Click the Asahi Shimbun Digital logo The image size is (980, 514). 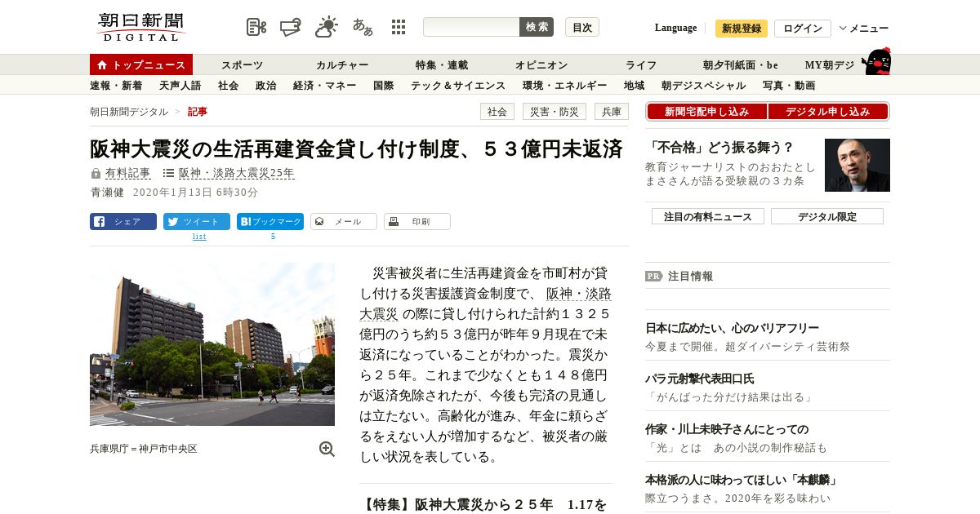[141, 27]
